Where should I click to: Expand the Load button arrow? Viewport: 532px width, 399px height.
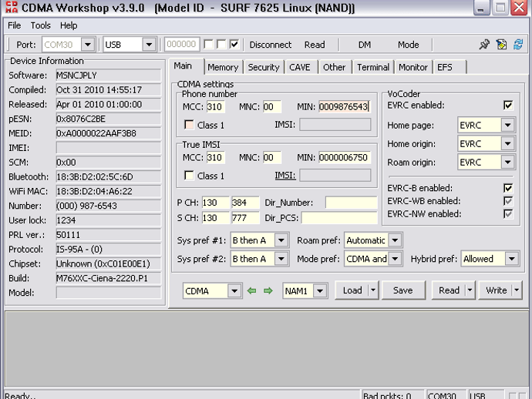coord(373,290)
